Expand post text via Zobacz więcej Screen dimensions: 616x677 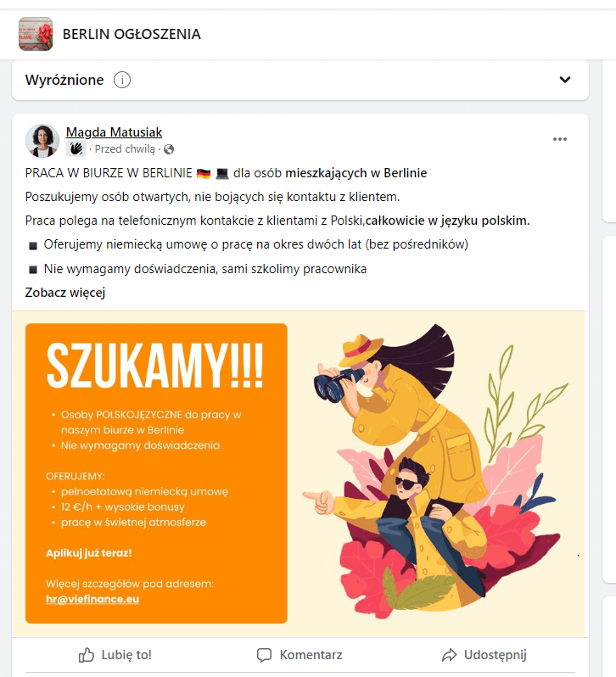[x=65, y=293]
